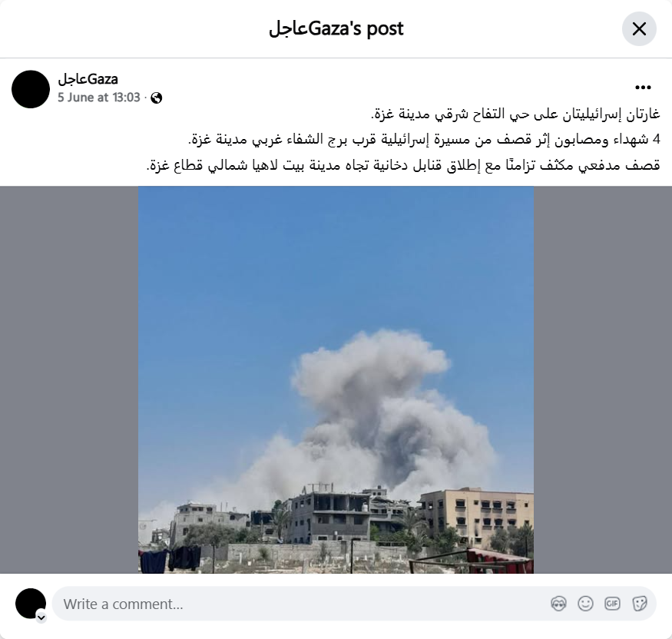Click your profile avatar beside comment box
The width and height of the screenshot is (672, 639).
tap(31, 604)
